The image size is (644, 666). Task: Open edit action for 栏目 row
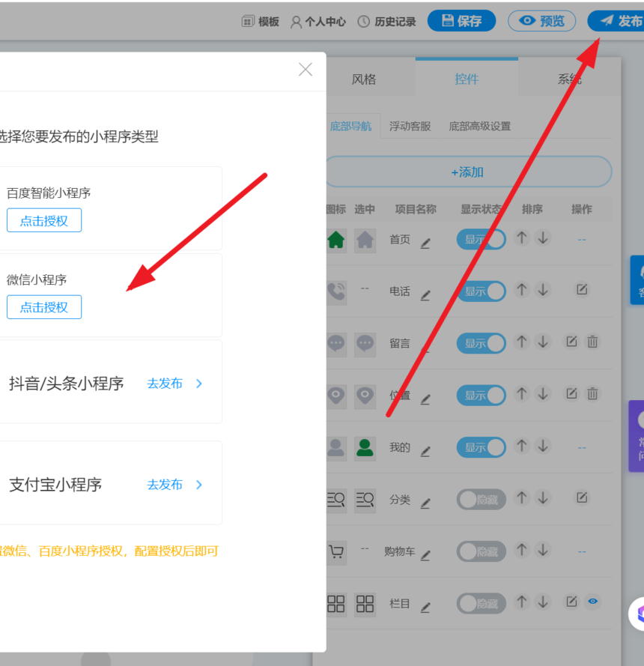pos(572,602)
